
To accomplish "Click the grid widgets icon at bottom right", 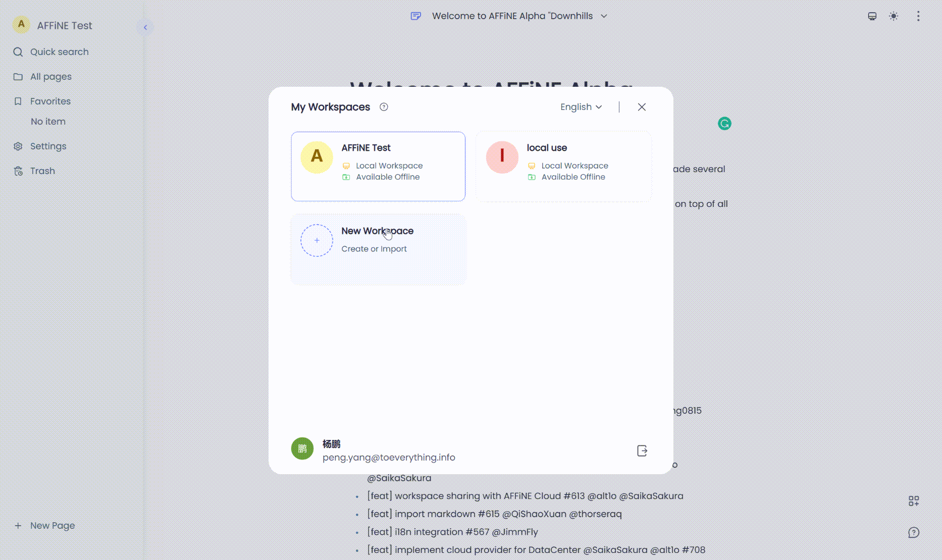I will tap(914, 501).
